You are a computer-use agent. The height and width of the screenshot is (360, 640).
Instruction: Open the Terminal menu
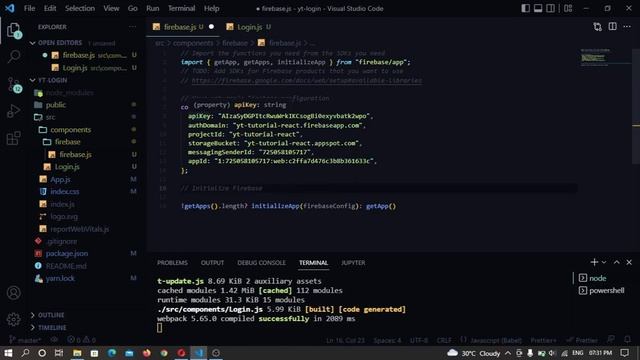point(181,8)
